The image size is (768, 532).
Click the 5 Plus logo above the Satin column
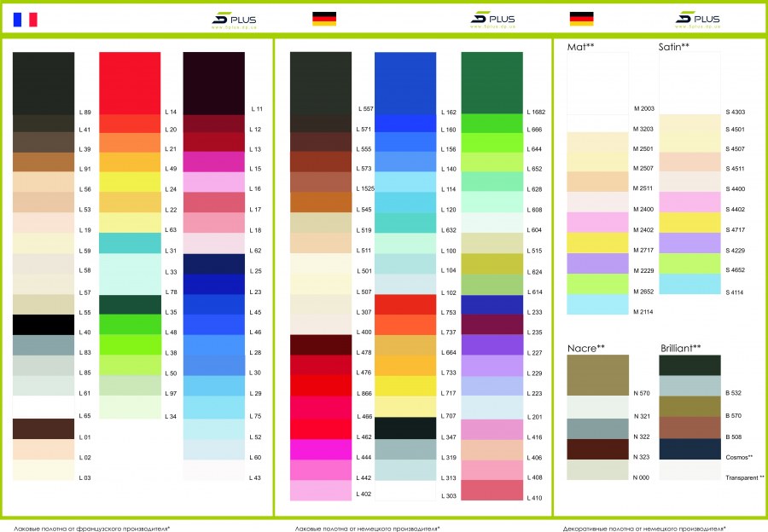click(697, 19)
